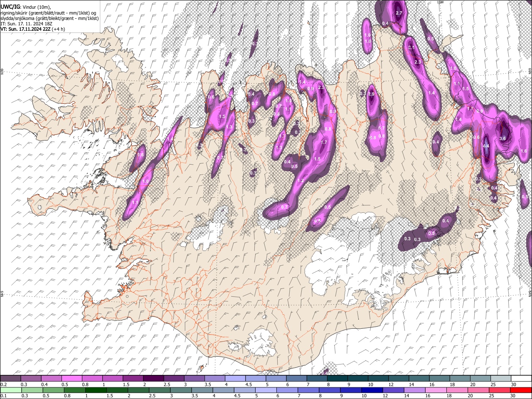Image resolution: width=532 pixels, height=399 pixels.
Task: Click the 0.1 label in the lower legend
Action: (3, 396)
